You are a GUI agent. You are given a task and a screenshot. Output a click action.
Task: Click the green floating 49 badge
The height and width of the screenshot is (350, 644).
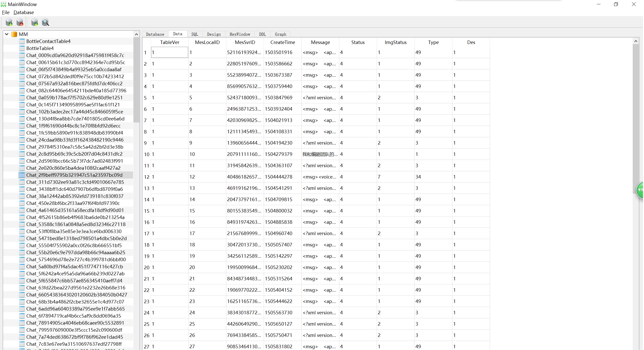pyautogui.click(x=640, y=190)
